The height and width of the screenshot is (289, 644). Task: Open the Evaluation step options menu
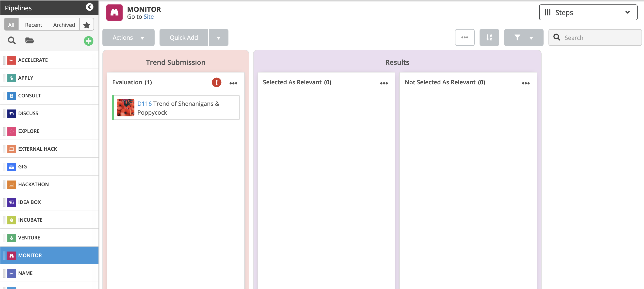(x=233, y=83)
